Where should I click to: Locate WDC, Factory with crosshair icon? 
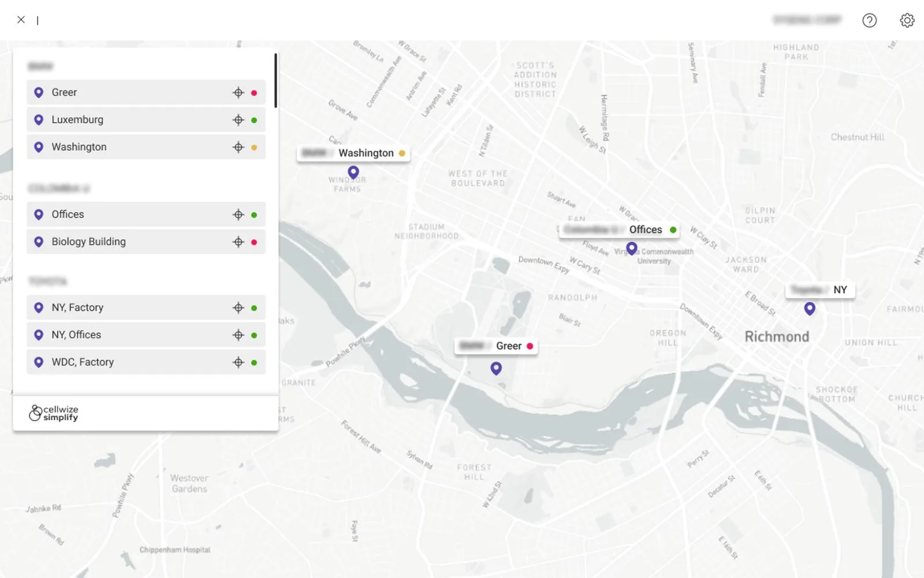pyautogui.click(x=239, y=362)
